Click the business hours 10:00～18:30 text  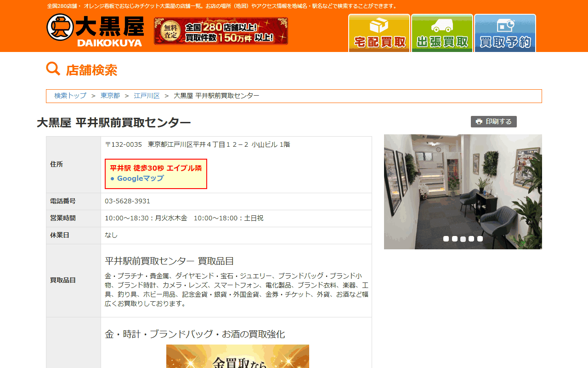[x=184, y=218]
